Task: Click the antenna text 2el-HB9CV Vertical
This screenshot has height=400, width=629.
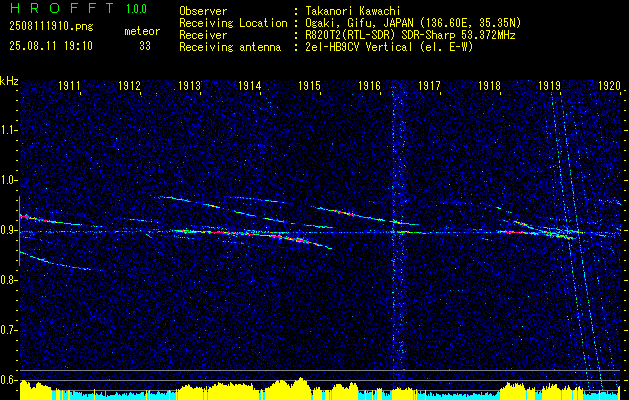Action: tap(359, 47)
